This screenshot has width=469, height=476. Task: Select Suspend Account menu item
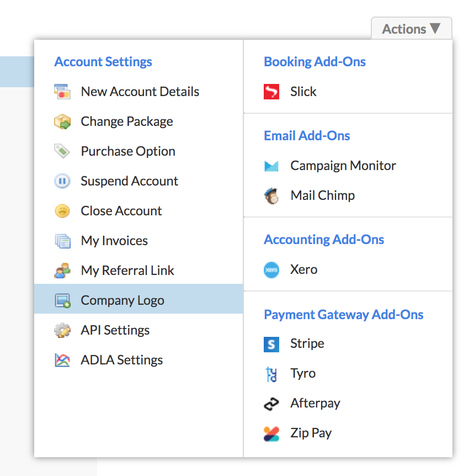(x=138, y=181)
